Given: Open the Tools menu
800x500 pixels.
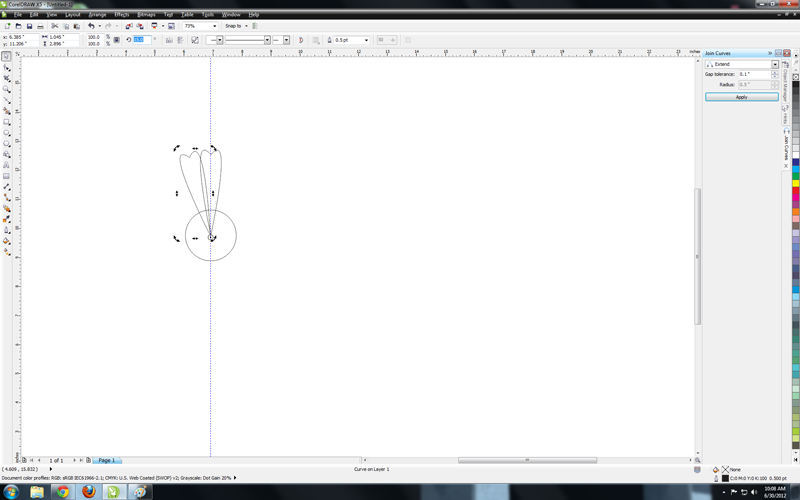Looking at the screenshot, I should (208, 15).
